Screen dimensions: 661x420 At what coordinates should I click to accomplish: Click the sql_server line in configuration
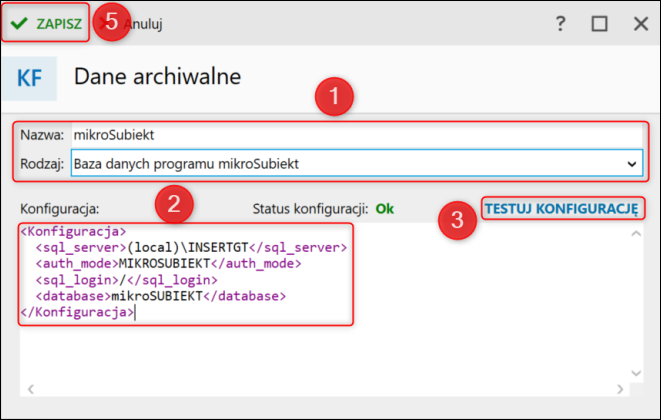[191, 248]
